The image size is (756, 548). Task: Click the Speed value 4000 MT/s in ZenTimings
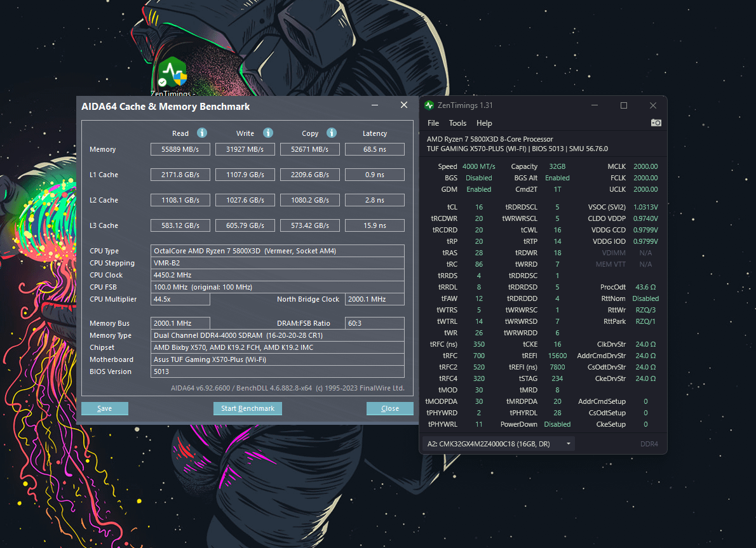pos(479,166)
